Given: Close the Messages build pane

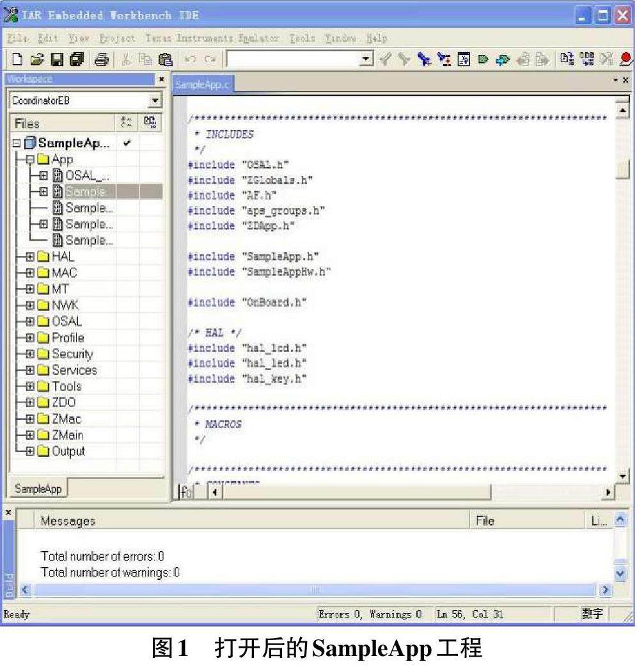Looking at the screenshot, I should coord(8,513).
